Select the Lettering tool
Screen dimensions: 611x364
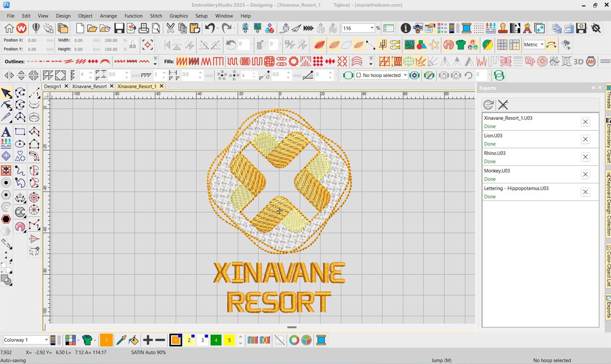pyautogui.click(x=6, y=132)
